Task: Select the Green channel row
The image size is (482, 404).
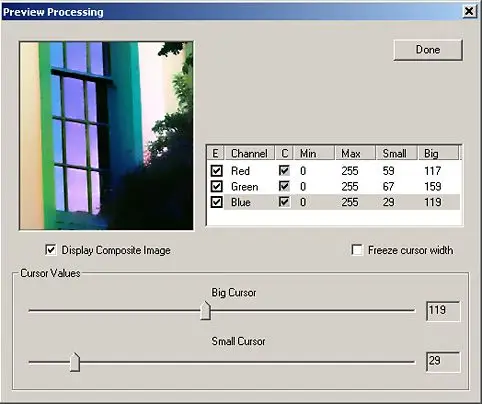Action: pos(334,186)
